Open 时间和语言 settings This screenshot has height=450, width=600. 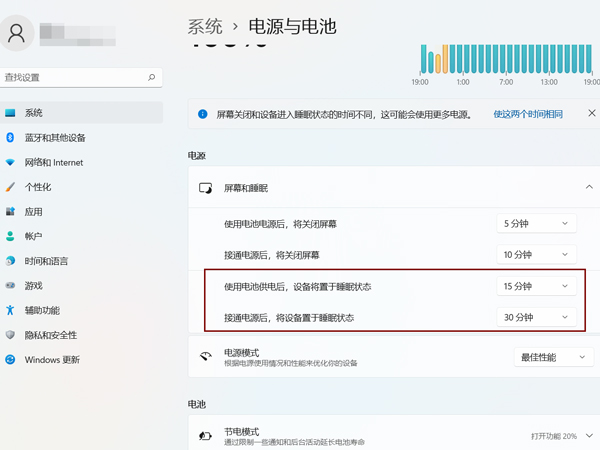46,261
